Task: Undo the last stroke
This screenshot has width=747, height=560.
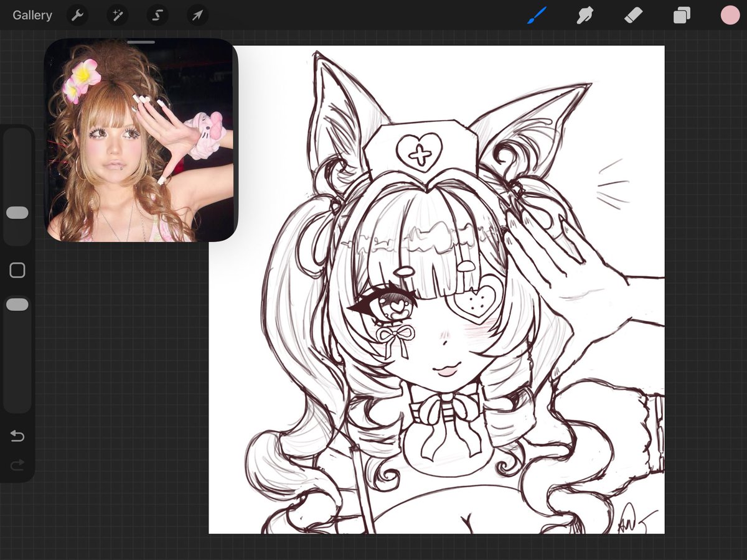Action: click(x=17, y=436)
